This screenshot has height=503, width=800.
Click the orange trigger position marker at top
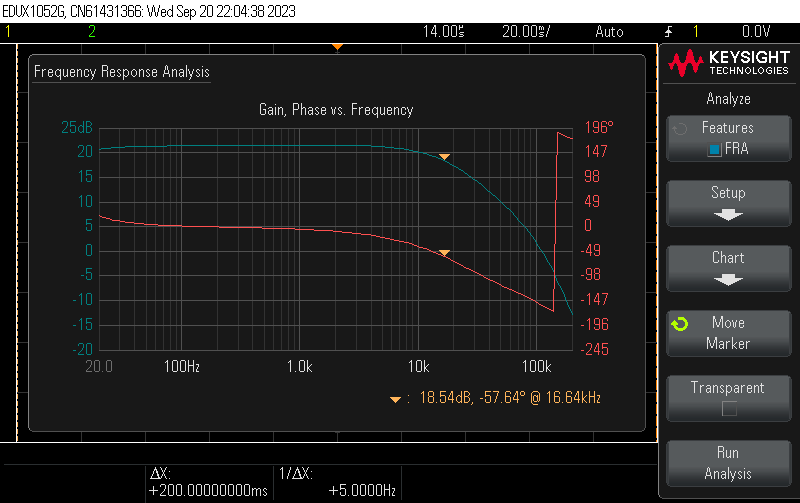coord(337,47)
